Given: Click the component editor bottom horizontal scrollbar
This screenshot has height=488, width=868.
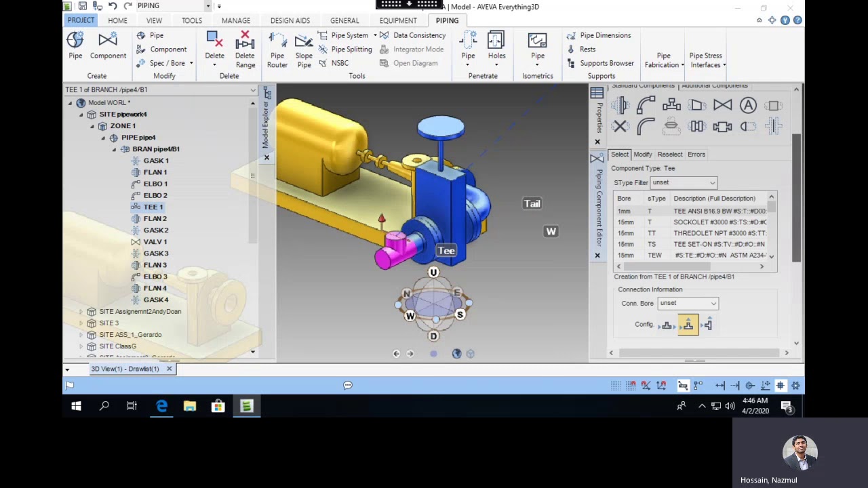Looking at the screenshot, I should pos(698,353).
